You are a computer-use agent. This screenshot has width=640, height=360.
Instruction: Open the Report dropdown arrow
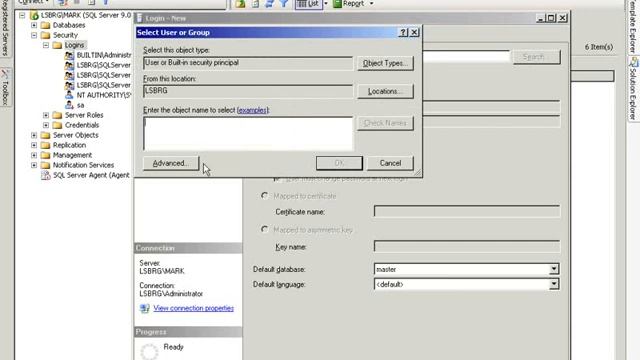pyautogui.click(x=371, y=4)
